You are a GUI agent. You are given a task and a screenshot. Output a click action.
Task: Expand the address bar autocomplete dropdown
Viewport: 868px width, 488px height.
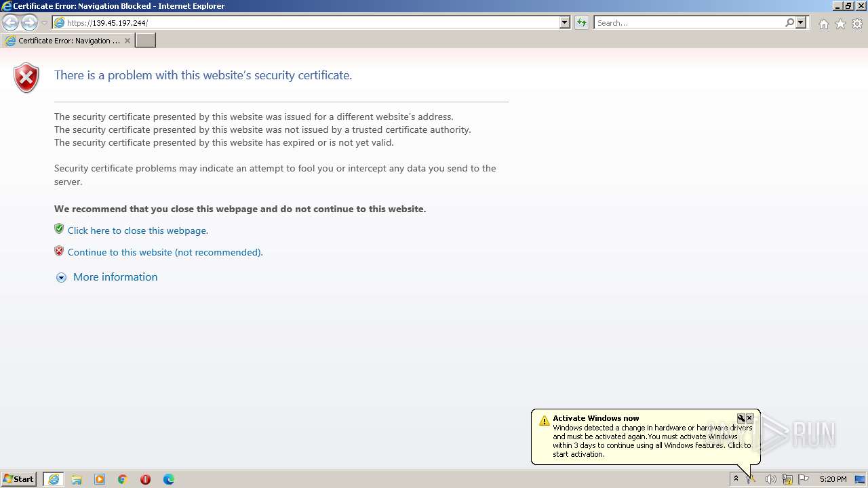coord(565,22)
